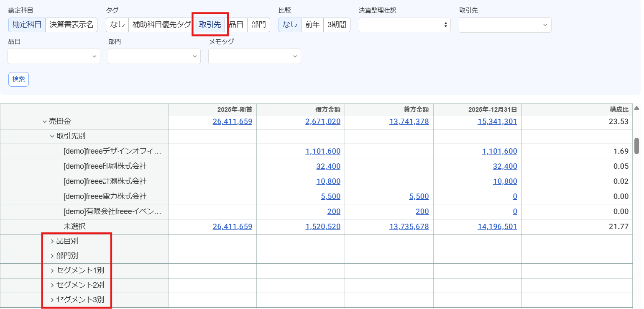Click the 検索 button
The image size is (644, 309).
click(18, 79)
